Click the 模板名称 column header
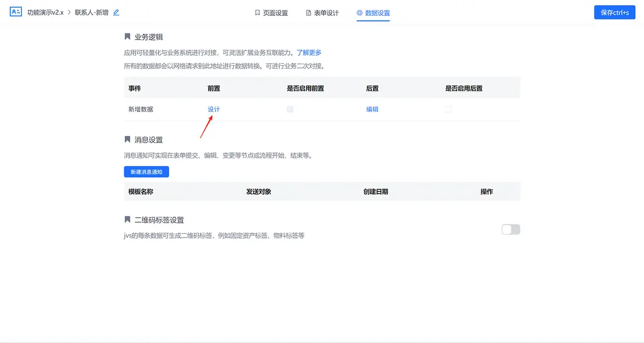The width and height of the screenshot is (644, 343). [140, 191]
